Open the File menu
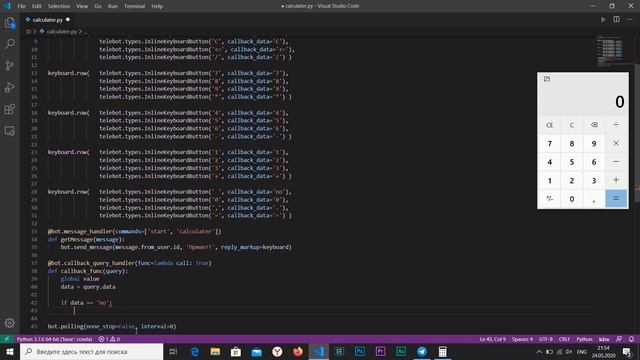This screenshot has width=640, height=360. [x=22, y=6]
